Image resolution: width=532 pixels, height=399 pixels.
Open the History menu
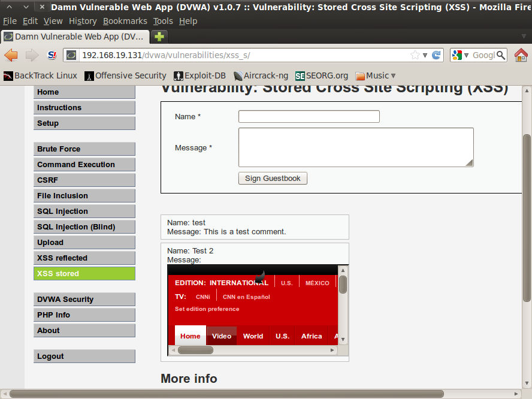83,21
